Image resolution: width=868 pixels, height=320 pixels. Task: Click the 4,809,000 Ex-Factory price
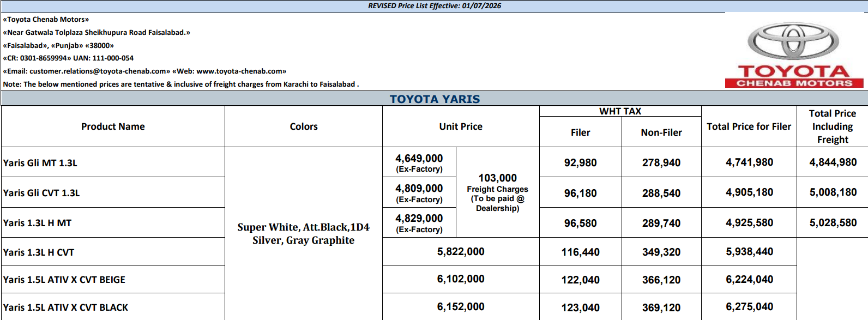[419, 193]
